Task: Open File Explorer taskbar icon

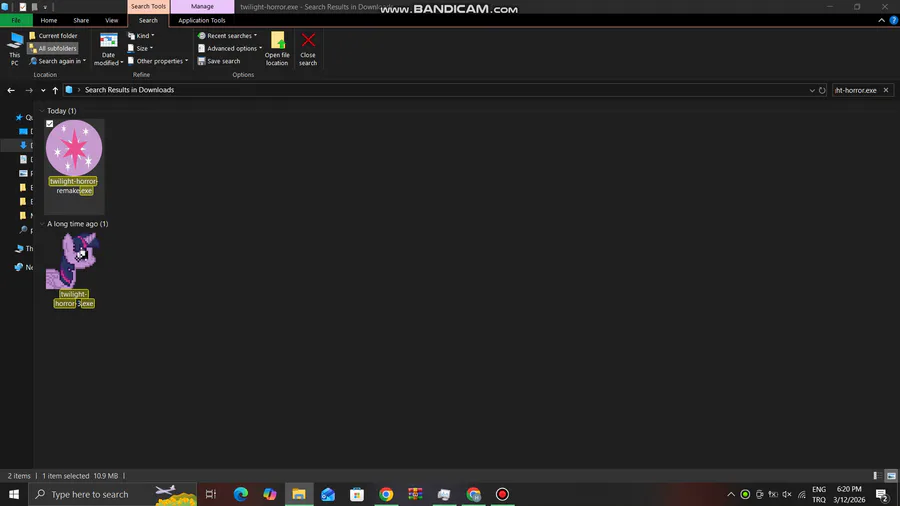Action: [x=299, y=494]
